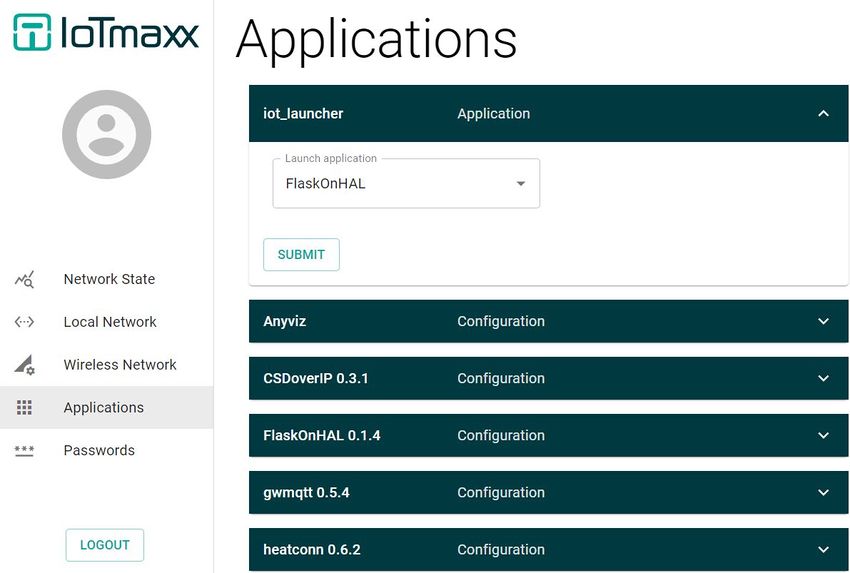Click the Wireless Network signal icon

[24, 365]
